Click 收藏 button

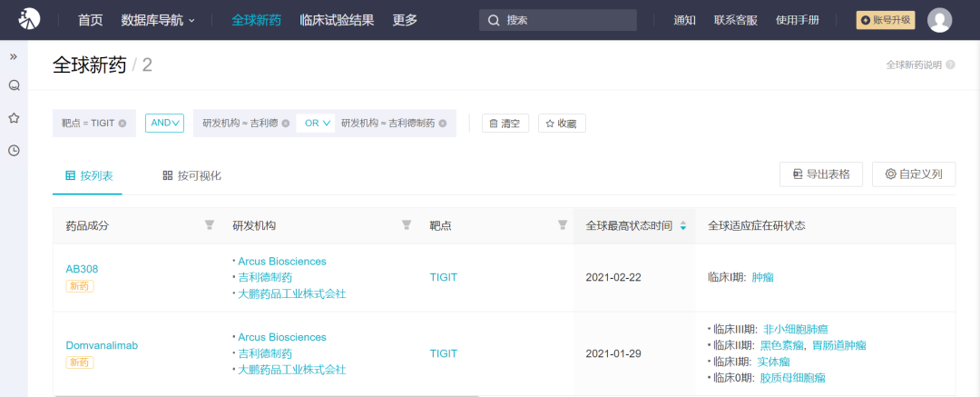562,124
